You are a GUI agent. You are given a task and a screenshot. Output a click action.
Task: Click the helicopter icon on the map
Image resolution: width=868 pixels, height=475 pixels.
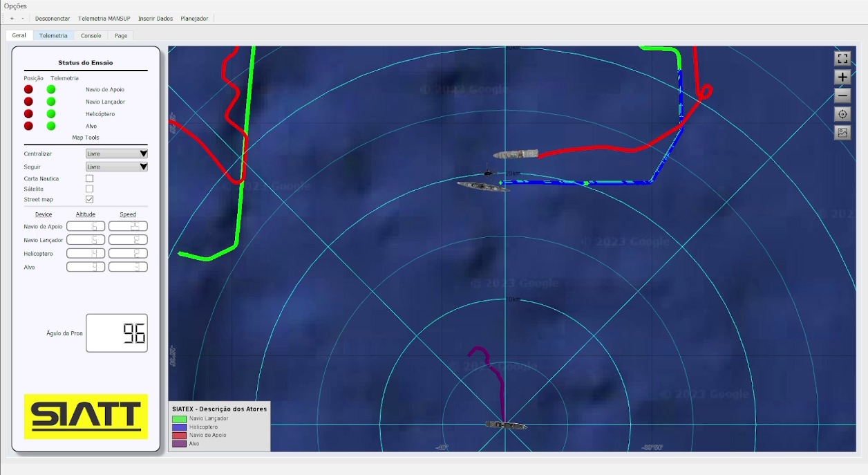coord(489,172)
